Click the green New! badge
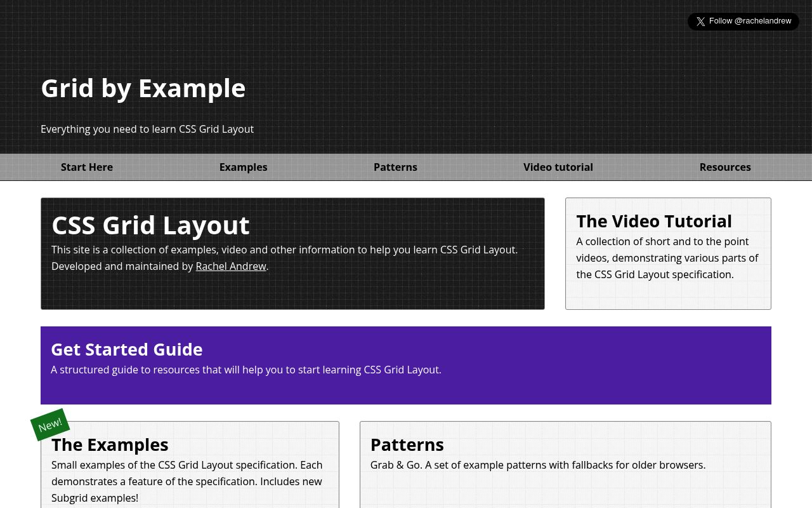The width and height of the screenshot is (812, 508). [x=50, y=425]
